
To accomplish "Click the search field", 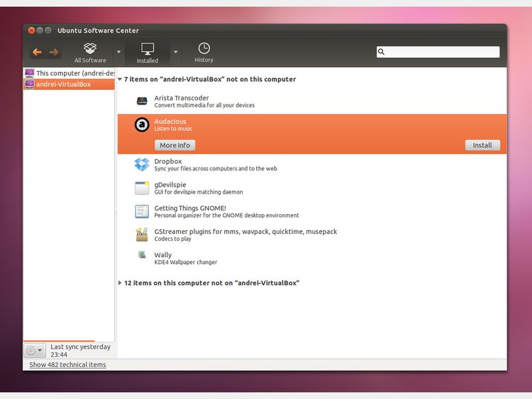I will point(438,52).
